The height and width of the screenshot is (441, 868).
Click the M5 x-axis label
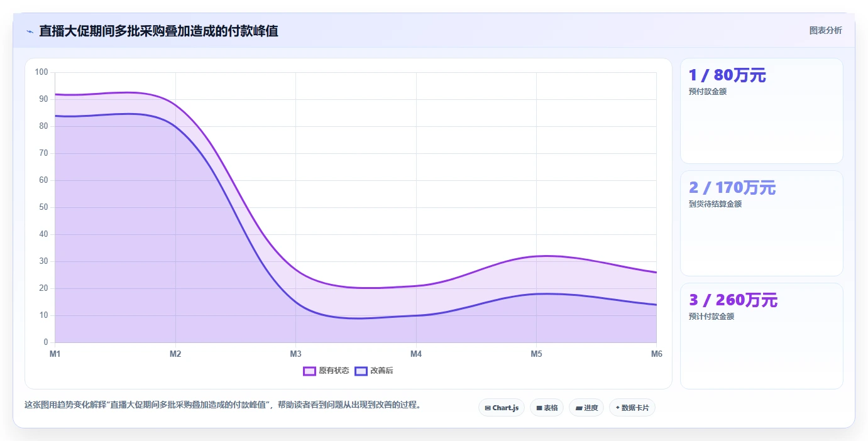[x=536, y=354]
